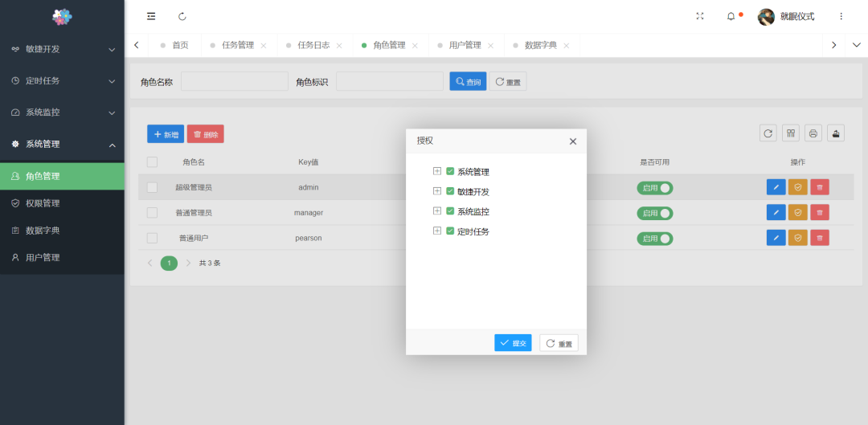
Task: Enter fullscreen mode via header icon
Action: click(700, 17)
